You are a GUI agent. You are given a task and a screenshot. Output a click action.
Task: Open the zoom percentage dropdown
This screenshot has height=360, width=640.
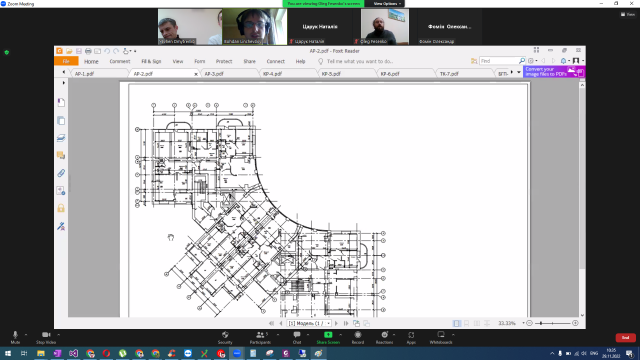[524, 323]
